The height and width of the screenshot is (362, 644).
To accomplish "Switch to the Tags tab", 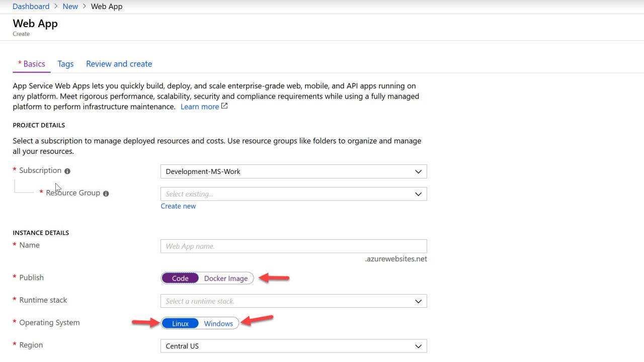I will coord(65,64).
